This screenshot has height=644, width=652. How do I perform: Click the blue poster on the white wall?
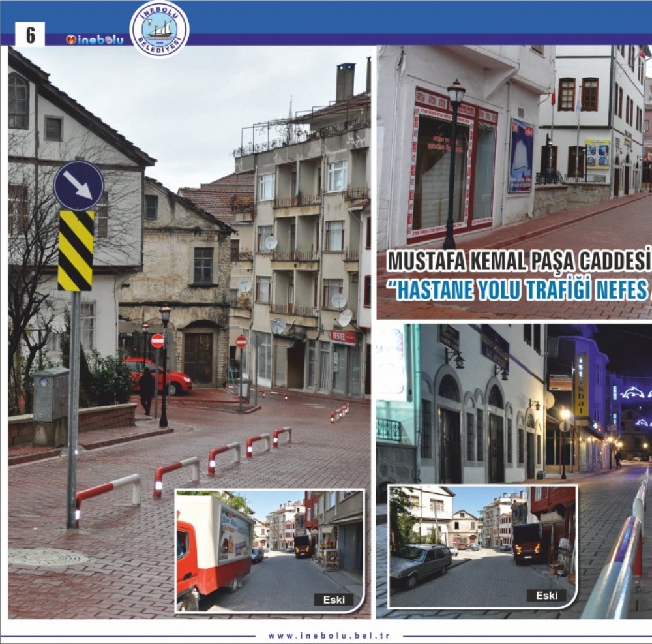coord(521,155)
